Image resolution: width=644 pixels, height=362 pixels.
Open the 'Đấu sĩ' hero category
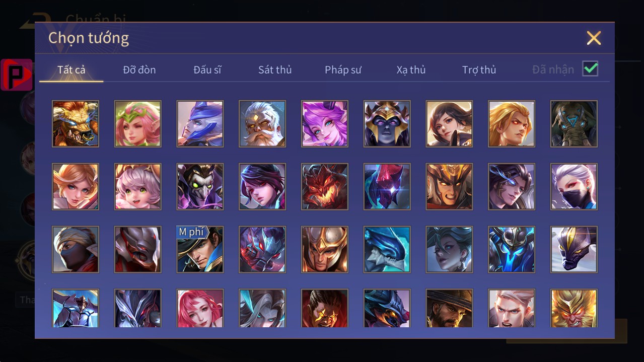tap(207, 70)
